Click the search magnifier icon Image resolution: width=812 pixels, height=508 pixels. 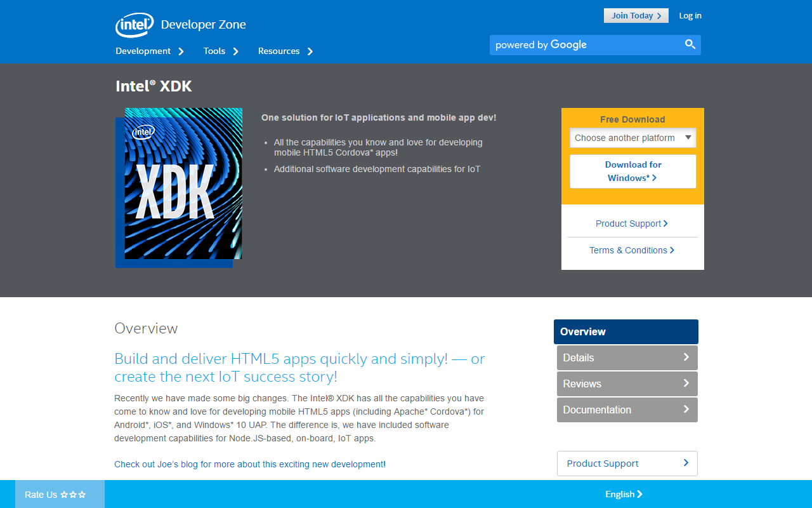690,44
